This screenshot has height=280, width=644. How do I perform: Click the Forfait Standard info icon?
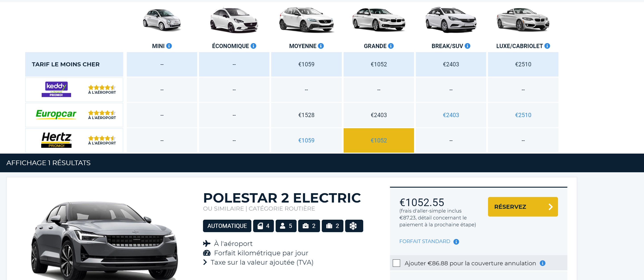pos(456,242)
